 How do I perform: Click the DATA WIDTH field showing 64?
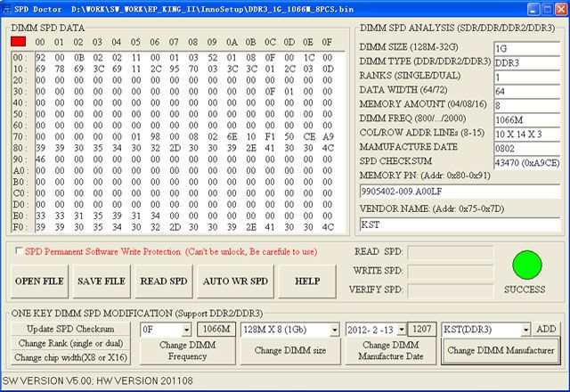click(526, 91)
